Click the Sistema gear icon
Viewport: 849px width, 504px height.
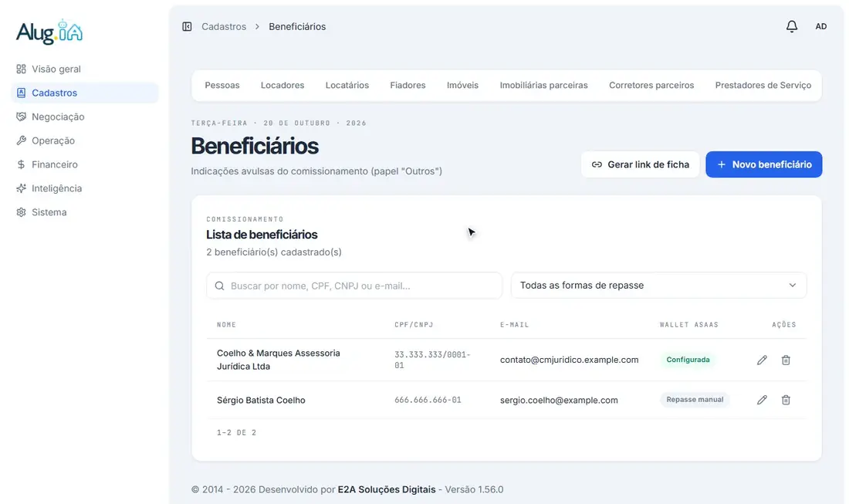tap(21, 211)
